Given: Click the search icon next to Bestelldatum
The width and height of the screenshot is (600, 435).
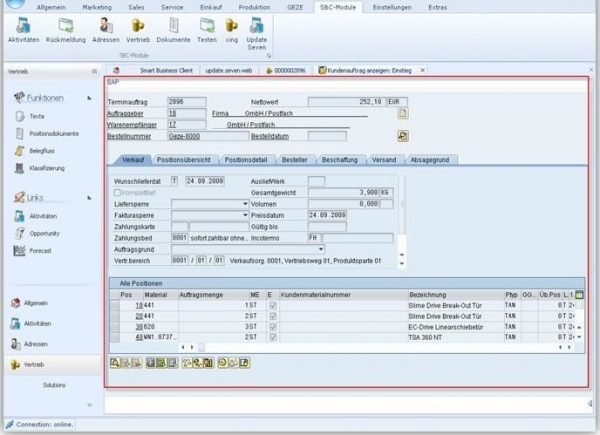Looking at the screenshot, I should (403, 136).
